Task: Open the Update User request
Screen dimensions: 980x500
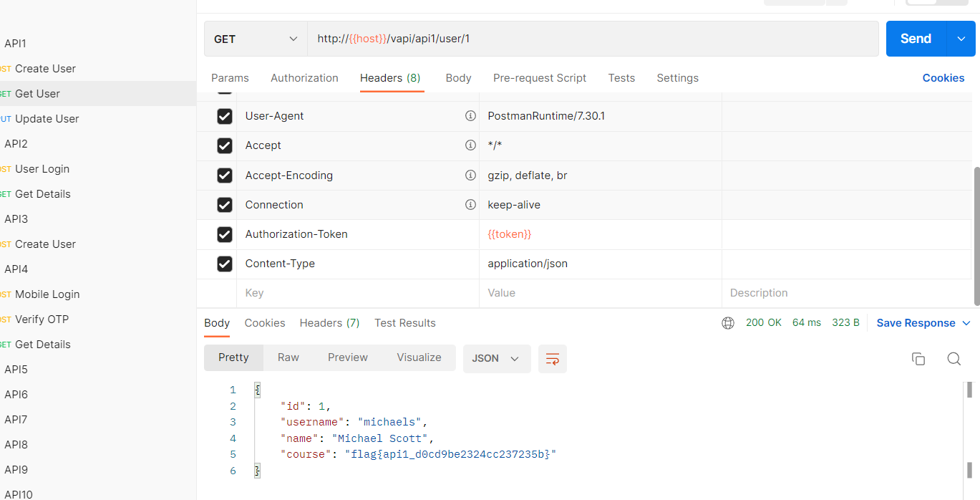Action: tap(47, 119)
